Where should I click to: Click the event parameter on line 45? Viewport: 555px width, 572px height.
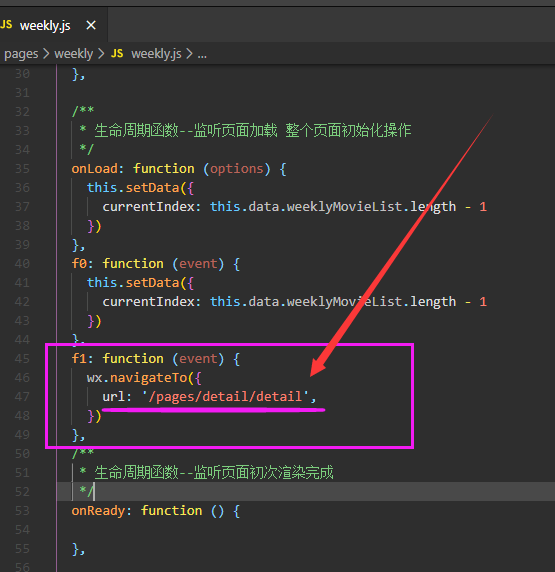pyautogui.click(x=198, y=359)
